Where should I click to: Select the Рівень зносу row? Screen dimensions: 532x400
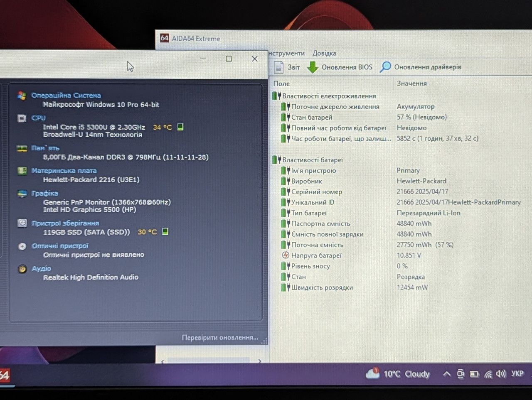[x=399, y=266]
